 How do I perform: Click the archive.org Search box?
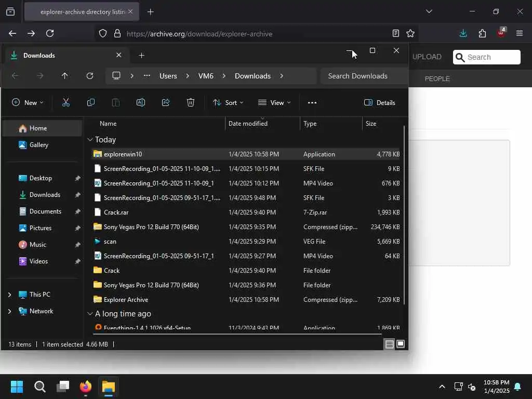click(486, 57)
